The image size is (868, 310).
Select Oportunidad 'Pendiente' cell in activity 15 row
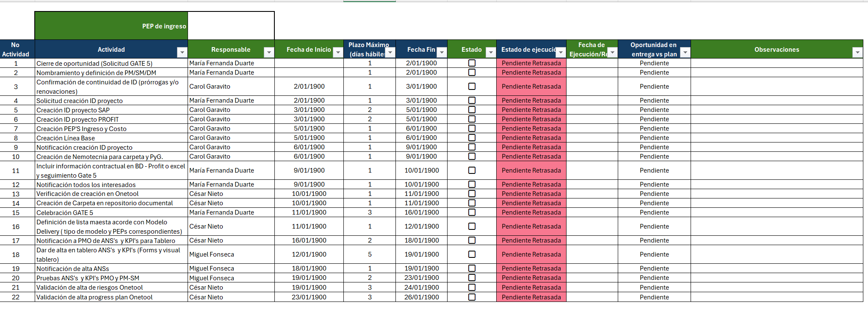(654, 212)
